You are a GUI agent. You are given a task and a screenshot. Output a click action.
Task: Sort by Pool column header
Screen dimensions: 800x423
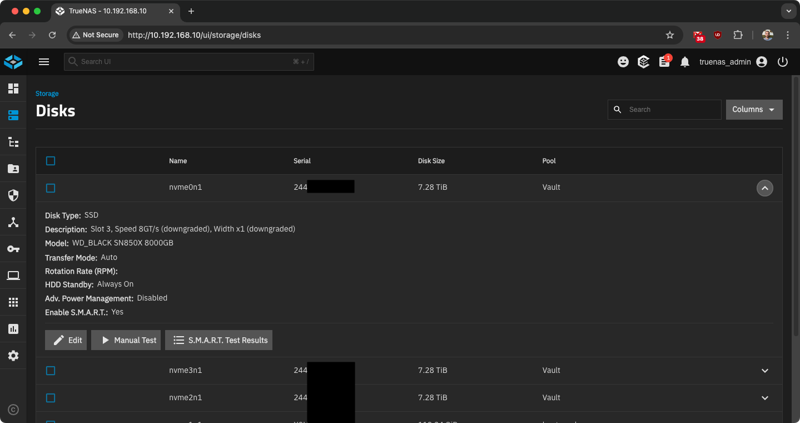[548, 161]
